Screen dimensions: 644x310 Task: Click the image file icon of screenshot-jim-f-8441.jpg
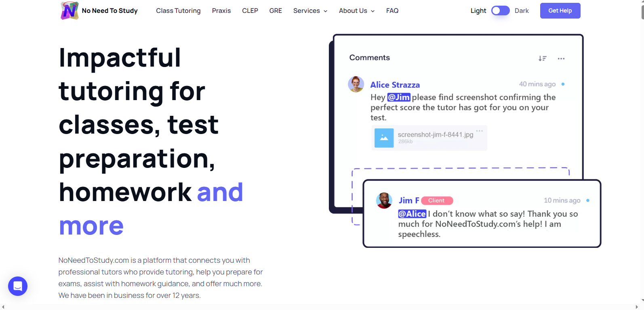384,138
